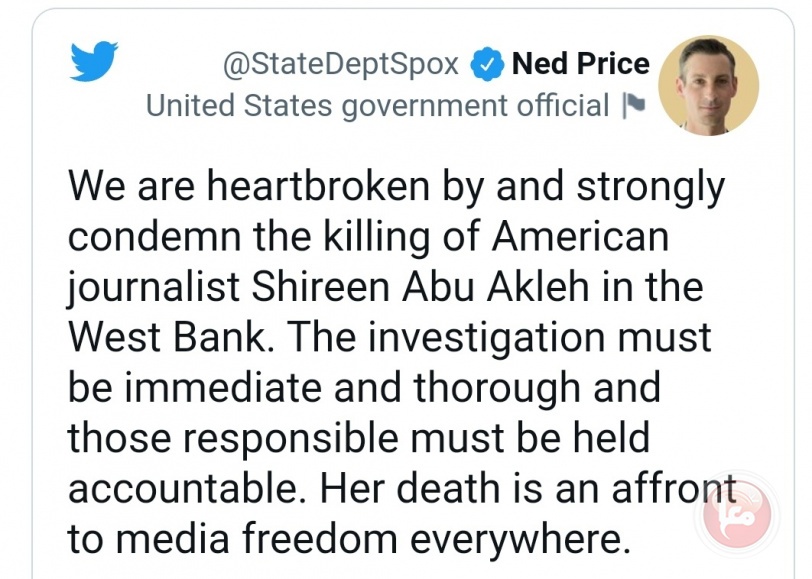The height and width of the screenshot is (579, 812).
Task: Click the word condemn in the tweet
Action: 155,236
